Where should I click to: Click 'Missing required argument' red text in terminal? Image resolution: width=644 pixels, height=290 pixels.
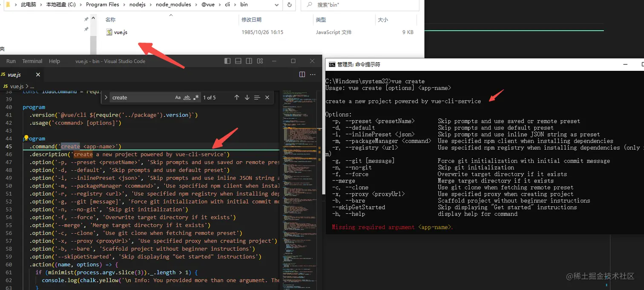[x=373, y=227]
